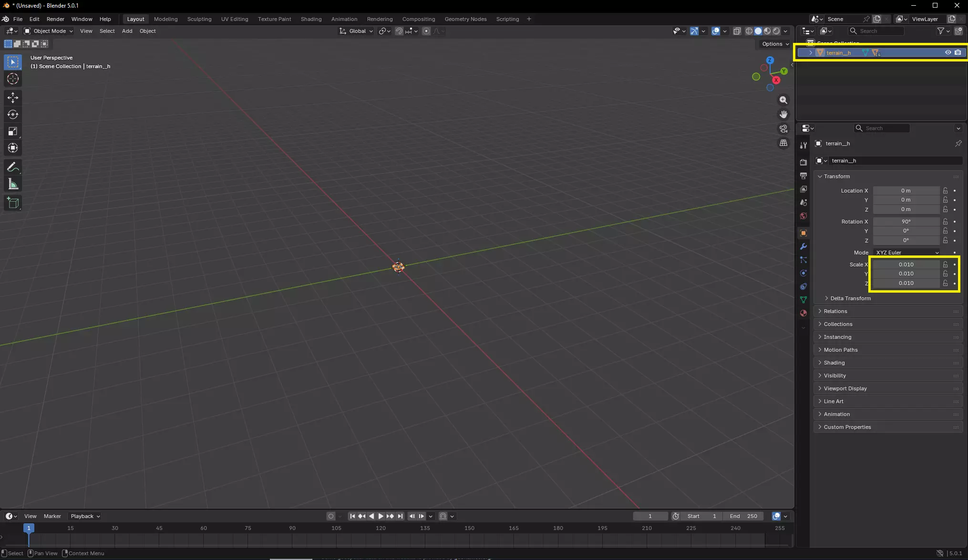
Task: Click the Scale Y value field
Action: tap(906, 274)
